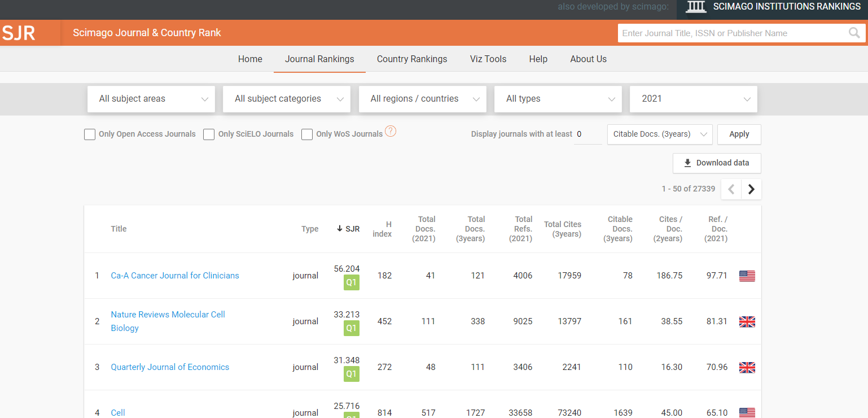
Task: Open the All subject categories dropdown
Action: (287, 99)
